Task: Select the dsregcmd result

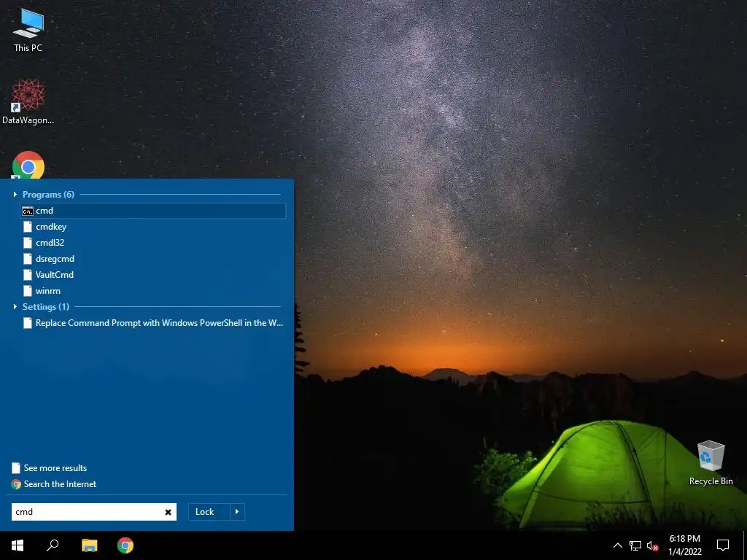Action: (x=153, y=259)
